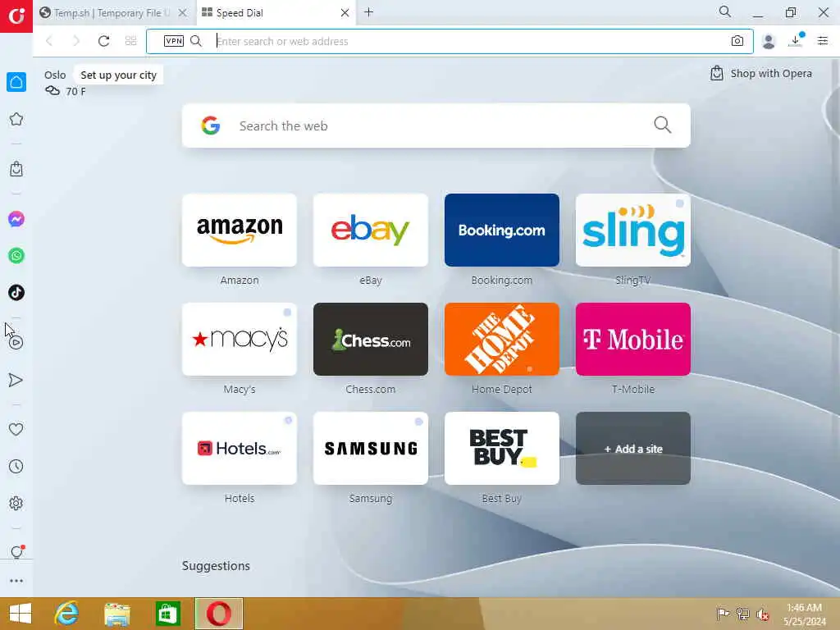Open File Explorer from taskbar
This screenshot has height=630, width=840.
pyautogui.click(x=117, y=614)
